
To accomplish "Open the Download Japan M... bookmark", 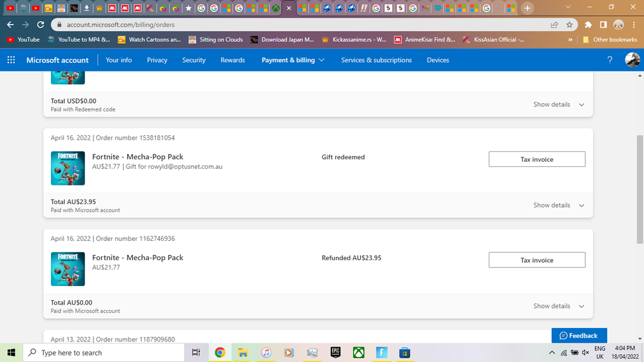I will click(282, 39).
